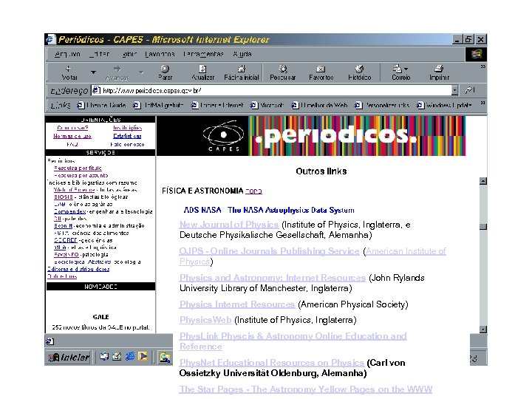Open Windows Update link in Links bar
Image resolution: width=532 pixels, height=399 pixels.
(x=445, y=106)
